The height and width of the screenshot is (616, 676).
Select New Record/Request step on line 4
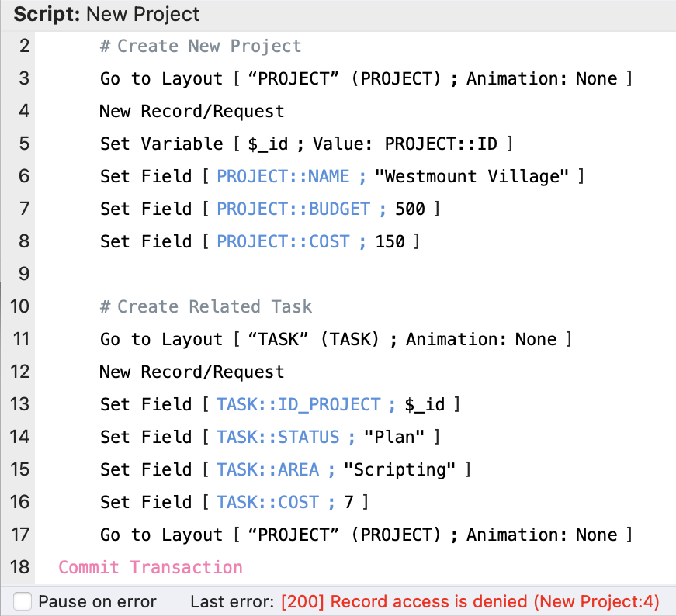192,111
